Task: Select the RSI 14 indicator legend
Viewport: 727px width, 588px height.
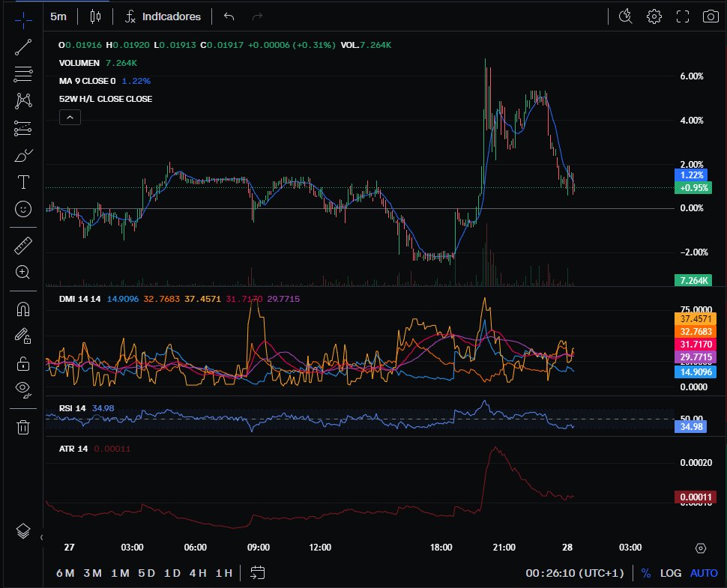Action: click(73, 408)
